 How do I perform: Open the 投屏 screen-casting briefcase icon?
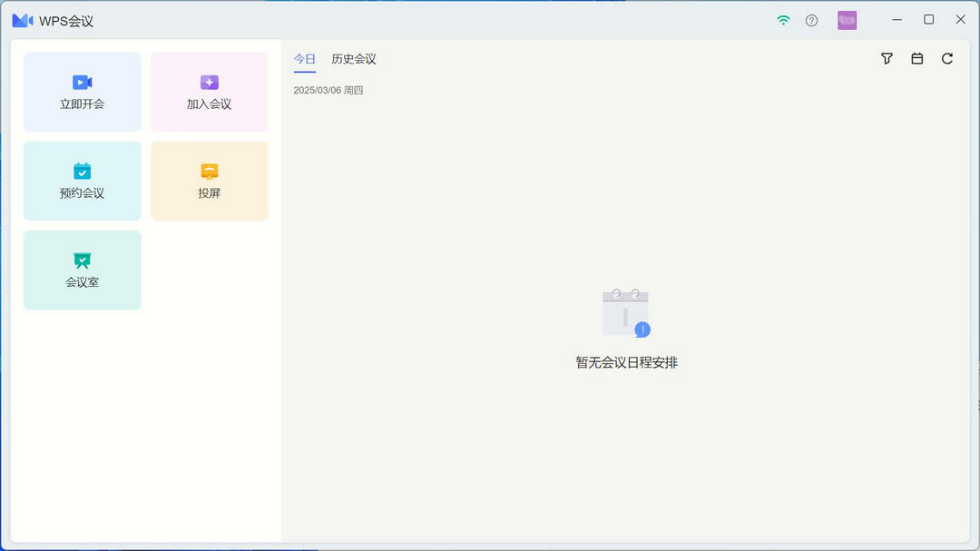209,170
